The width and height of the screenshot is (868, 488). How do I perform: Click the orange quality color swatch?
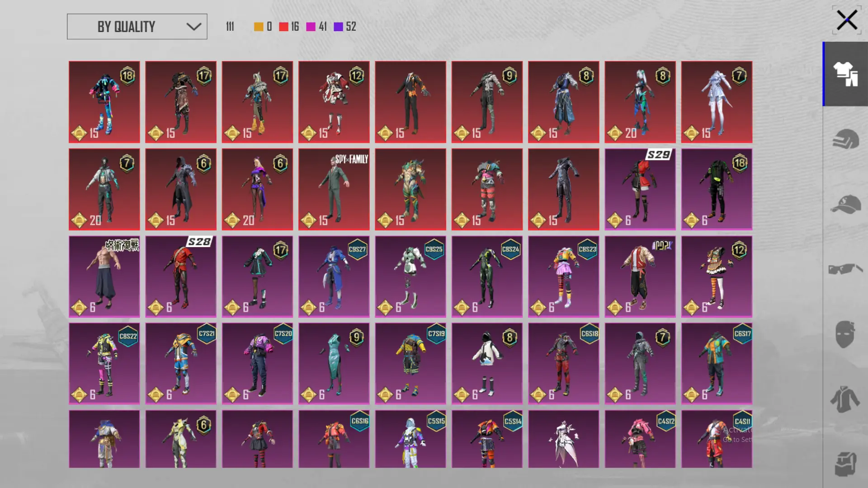[x=259, y=27]
